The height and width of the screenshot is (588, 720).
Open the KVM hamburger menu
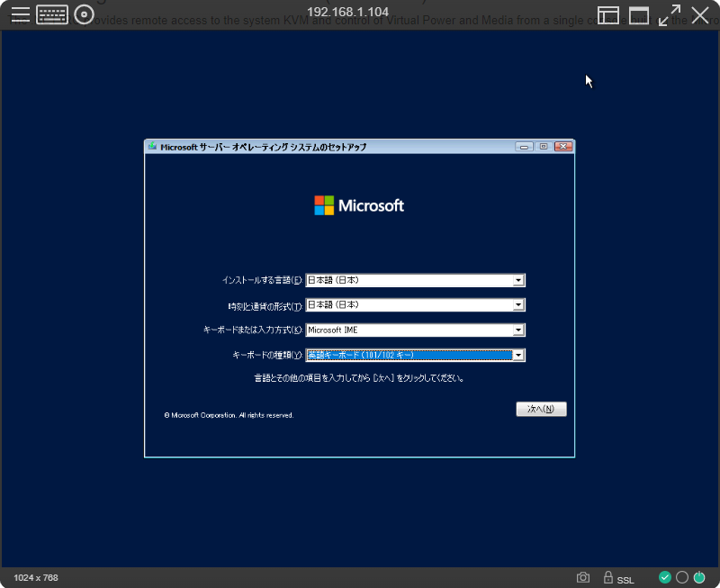click(20, 14)
